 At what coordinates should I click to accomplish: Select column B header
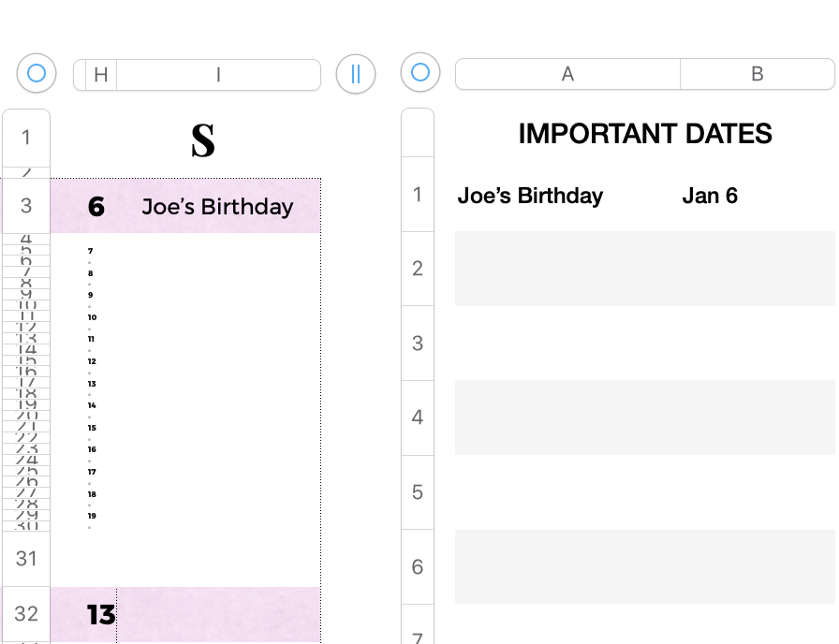[758, 75]
